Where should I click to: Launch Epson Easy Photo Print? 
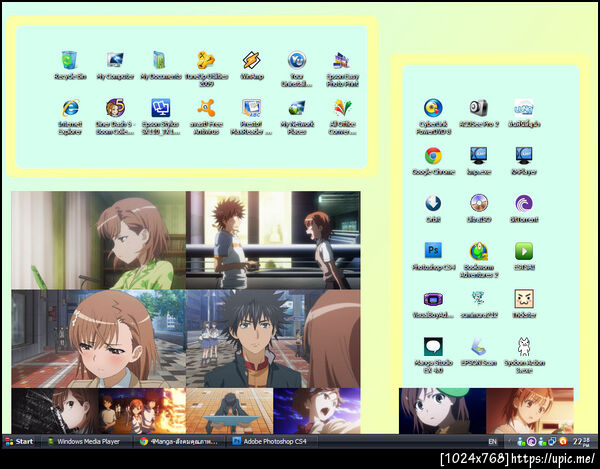(342, 60)
